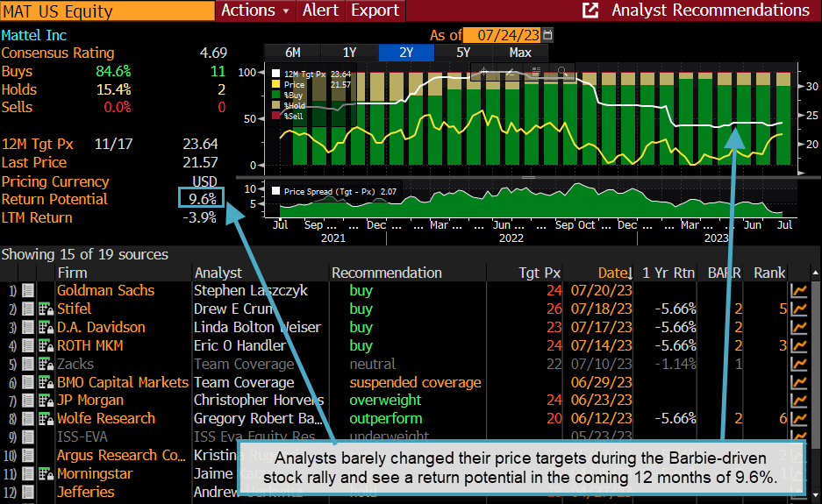Open the calendar picker beside As of date
The image size is (822, 504).
pos(547,35)
